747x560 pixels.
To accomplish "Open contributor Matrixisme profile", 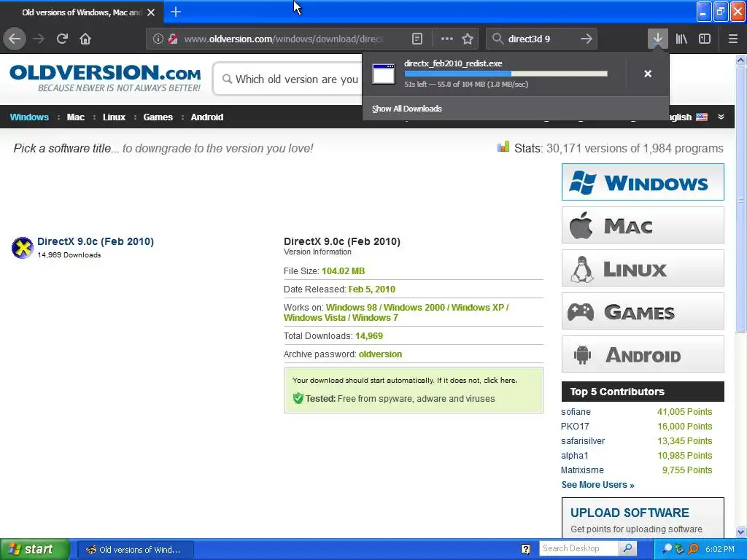I will (582, 470).
